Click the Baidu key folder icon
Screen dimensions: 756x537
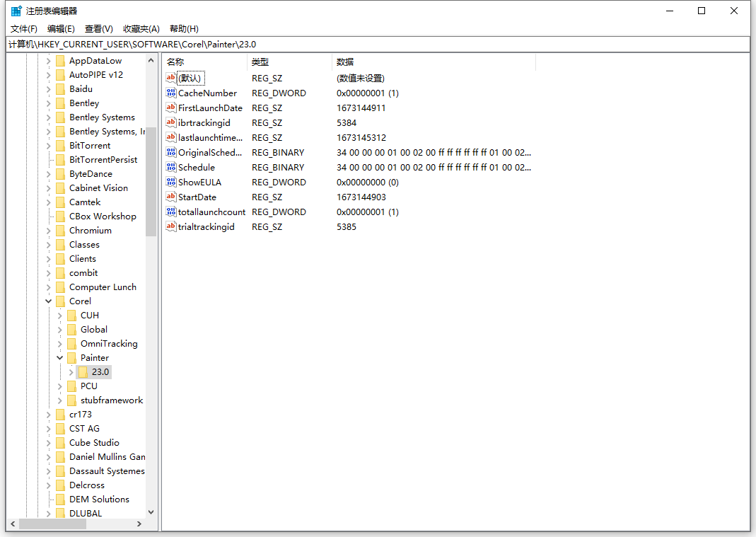tap(60, 88)
